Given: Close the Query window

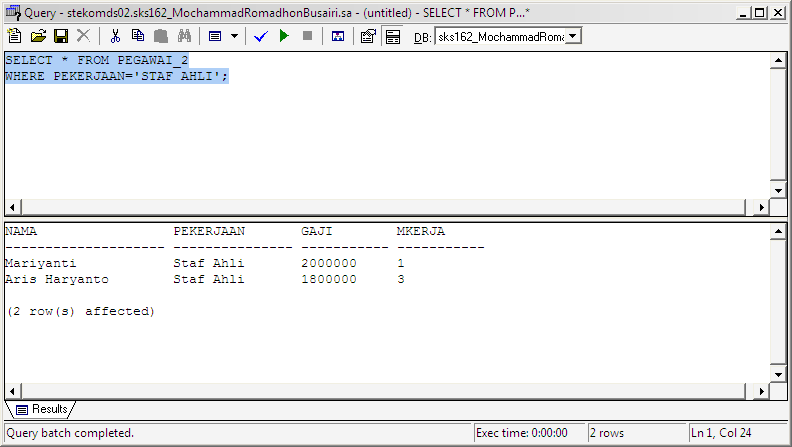Looking at the screenshot, I should [x=778, y=13].
